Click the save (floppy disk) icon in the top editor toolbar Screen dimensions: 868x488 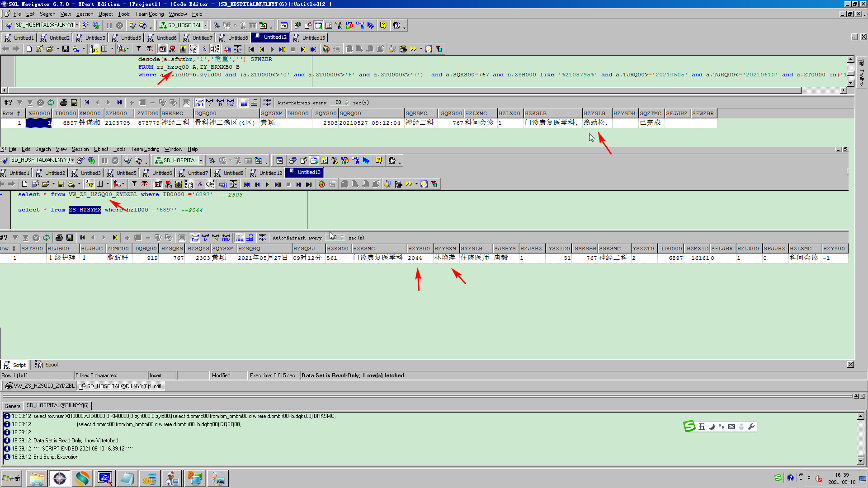pos(66,49)
